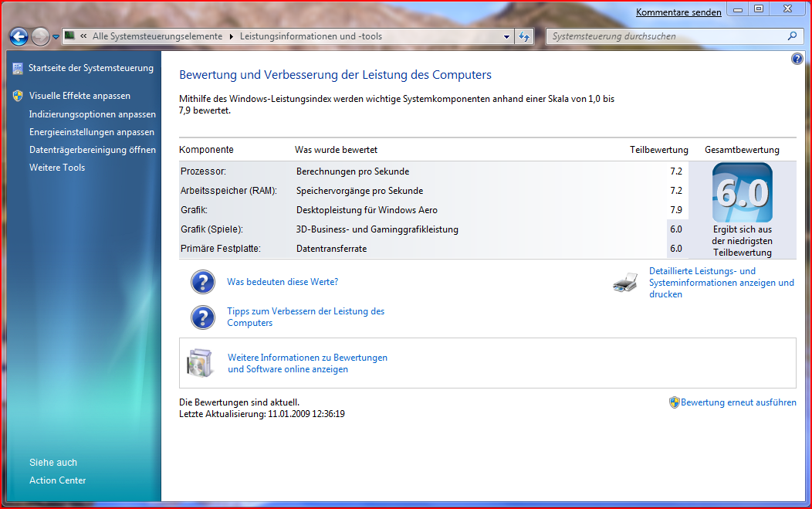This screenshot has width=812, height=509.
Task: Click 'Letzte Aktualisierung: 11.01.2009 12:36:19' text
Action: tap(262, 414)
